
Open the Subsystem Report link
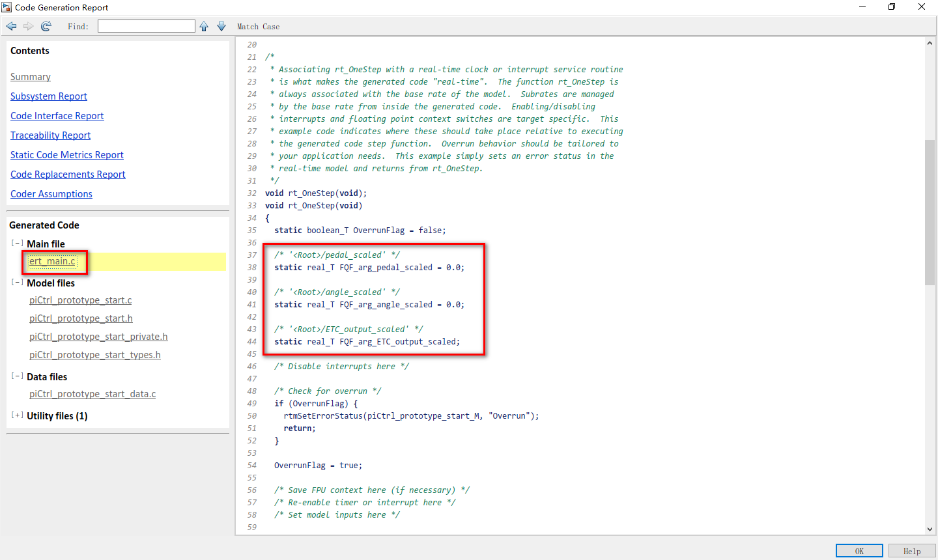point(49,96)
